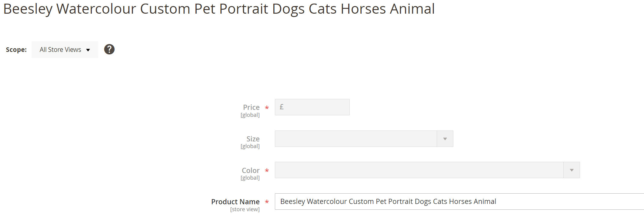The width and height of the screenshot is (644, 217).
Task: Expand the Size dropdown arrow button
Action: (x=445, y=139)
